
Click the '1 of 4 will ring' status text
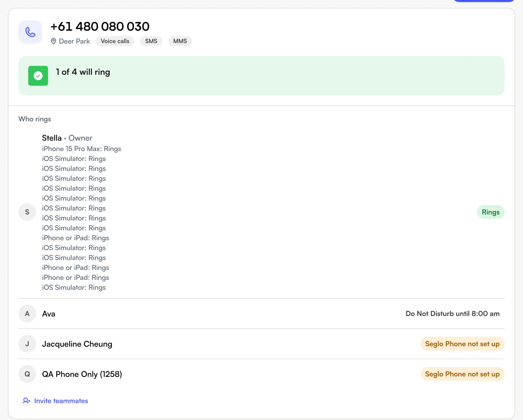[x=83, y=72]
